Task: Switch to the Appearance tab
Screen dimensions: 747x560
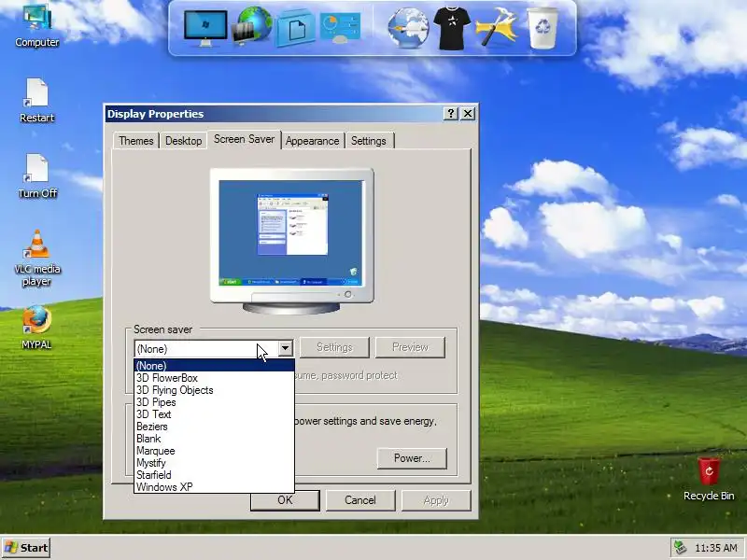Action: click(x=313, y=141)
